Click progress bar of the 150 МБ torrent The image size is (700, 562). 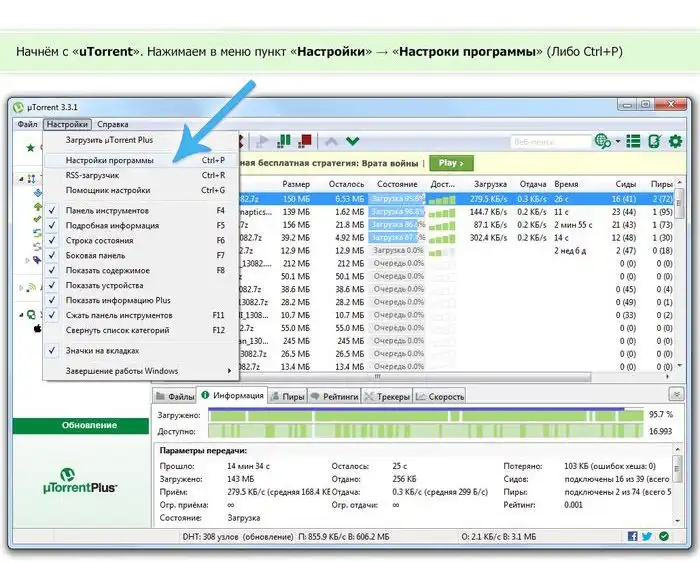[x=396, y=199]
